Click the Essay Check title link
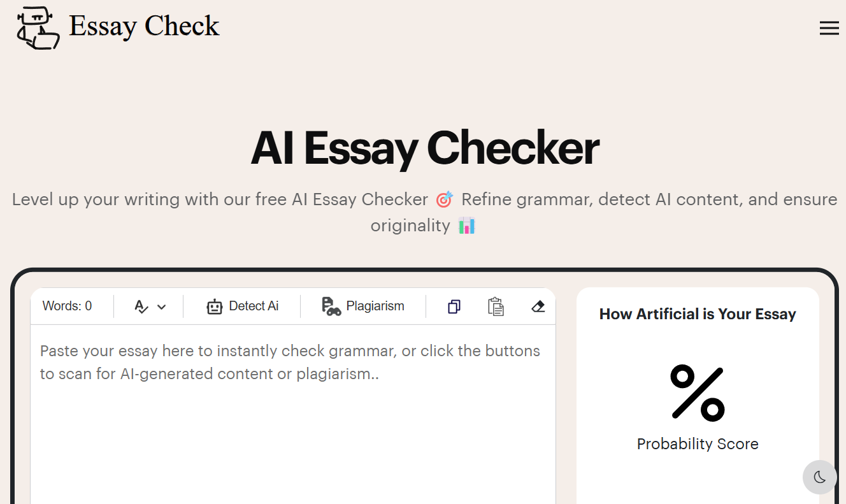This screenshot has height=504, width=846. pos(145,27)
